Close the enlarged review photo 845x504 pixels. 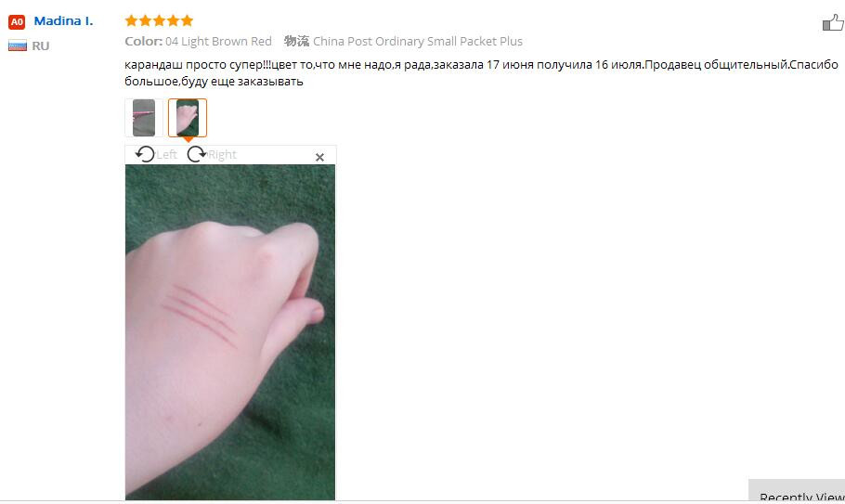click(319, 157)
